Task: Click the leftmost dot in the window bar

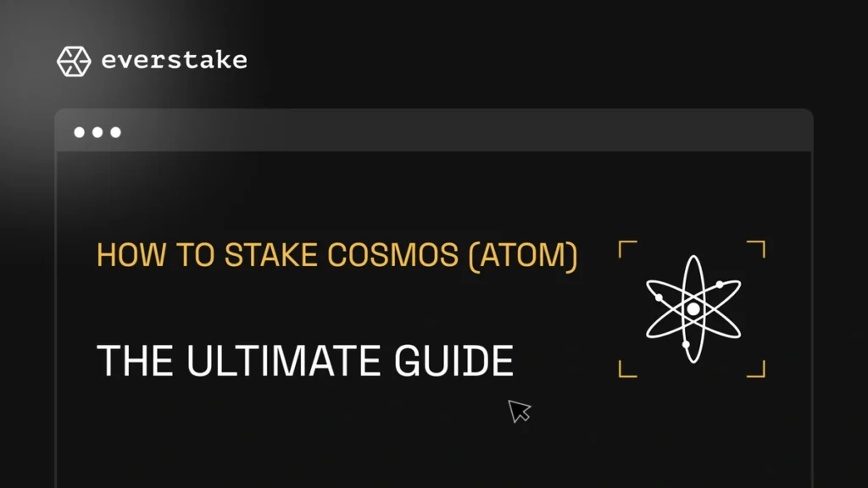Action: point(80,132)
